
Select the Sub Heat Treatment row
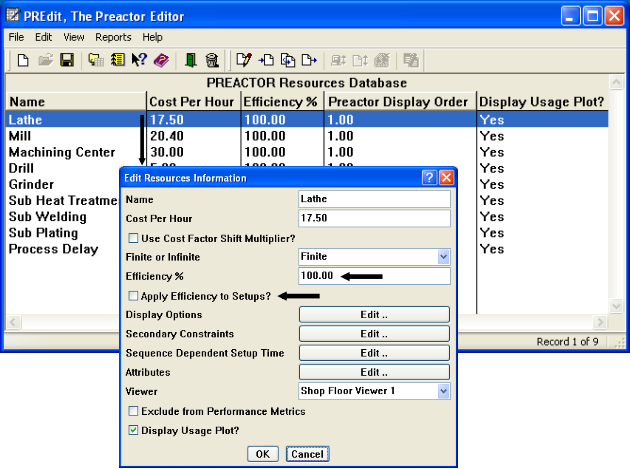click(63, 201)
